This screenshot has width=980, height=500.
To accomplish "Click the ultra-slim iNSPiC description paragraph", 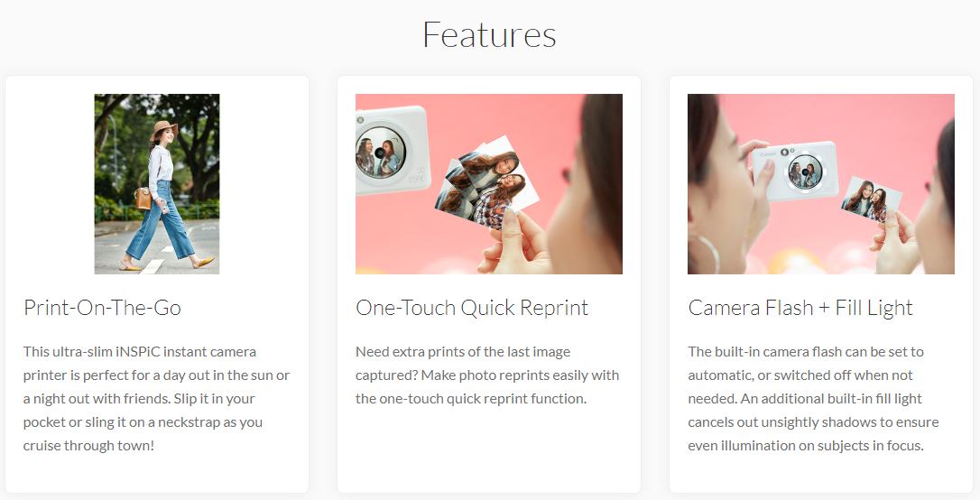I will click(x=156, y=399).
